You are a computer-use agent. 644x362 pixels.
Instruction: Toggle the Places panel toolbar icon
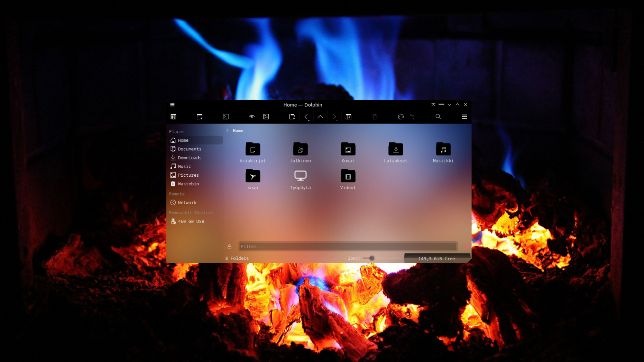174,117
